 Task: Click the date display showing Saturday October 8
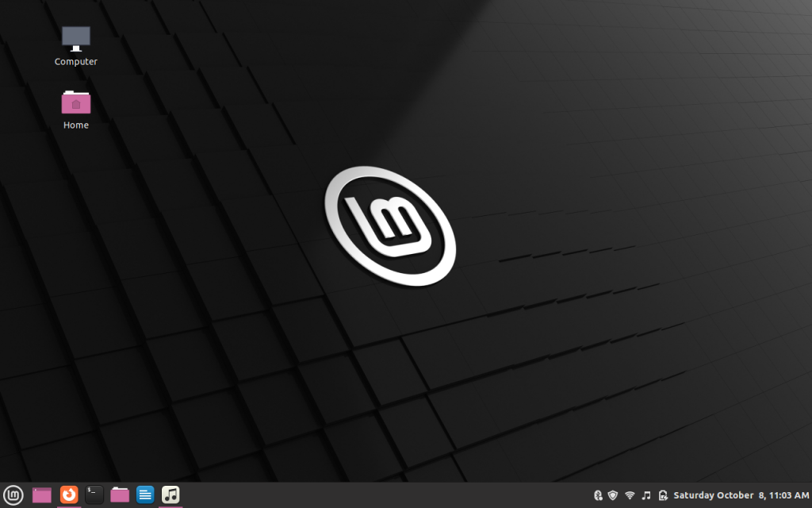coord(718,495)
